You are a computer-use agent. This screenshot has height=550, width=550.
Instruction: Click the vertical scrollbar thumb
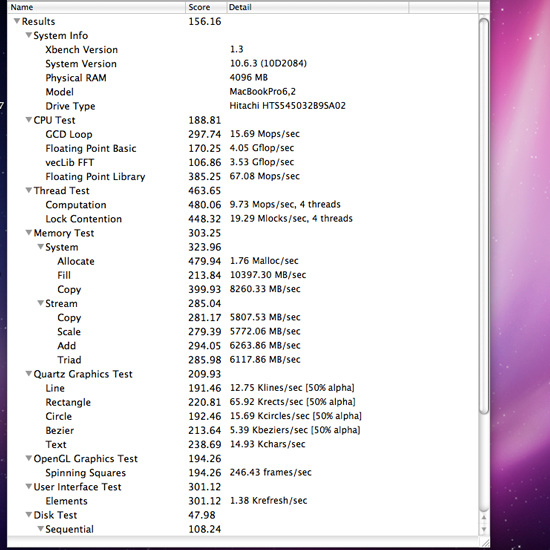coord(484,216)
